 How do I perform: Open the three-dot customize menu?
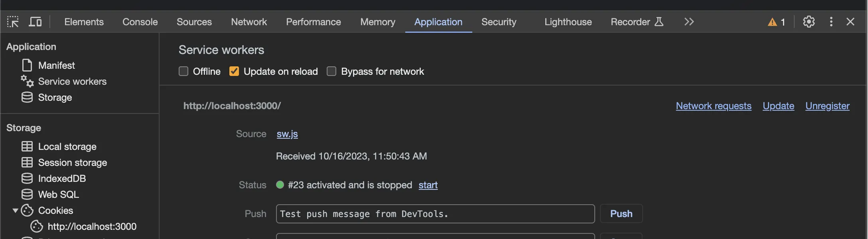click(x=831, y=22)
